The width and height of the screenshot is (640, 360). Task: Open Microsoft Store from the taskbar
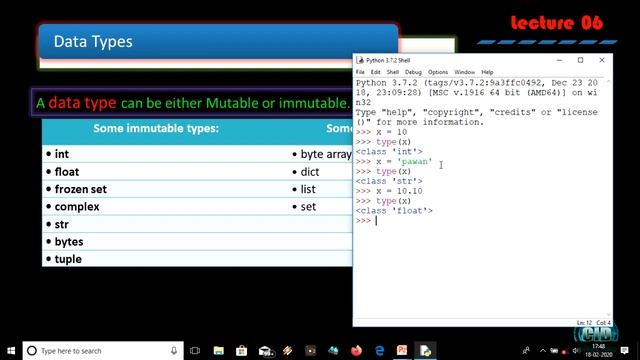click(242, 351)
